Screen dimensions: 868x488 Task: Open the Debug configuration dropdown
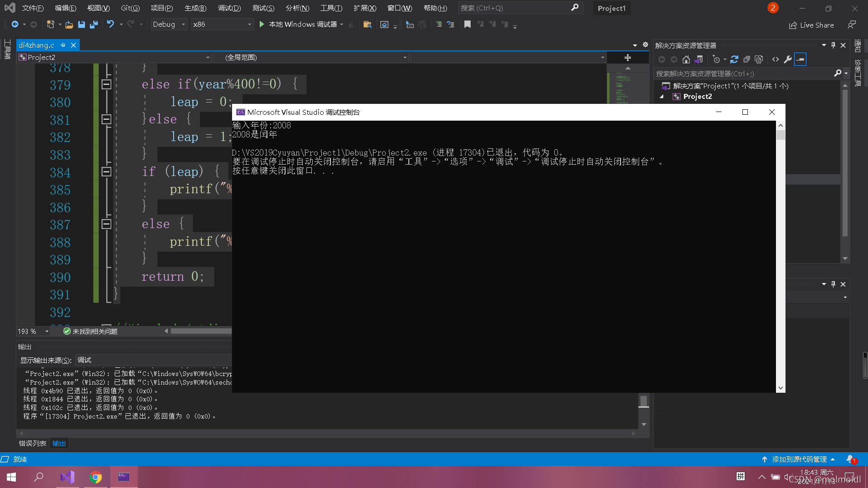tap(169, 24)
